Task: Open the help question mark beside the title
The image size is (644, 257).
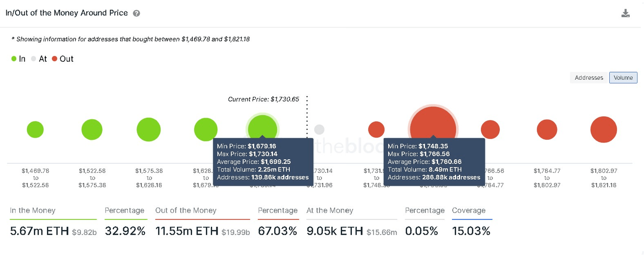Action: pyautogui.click(x=136, y=13)
